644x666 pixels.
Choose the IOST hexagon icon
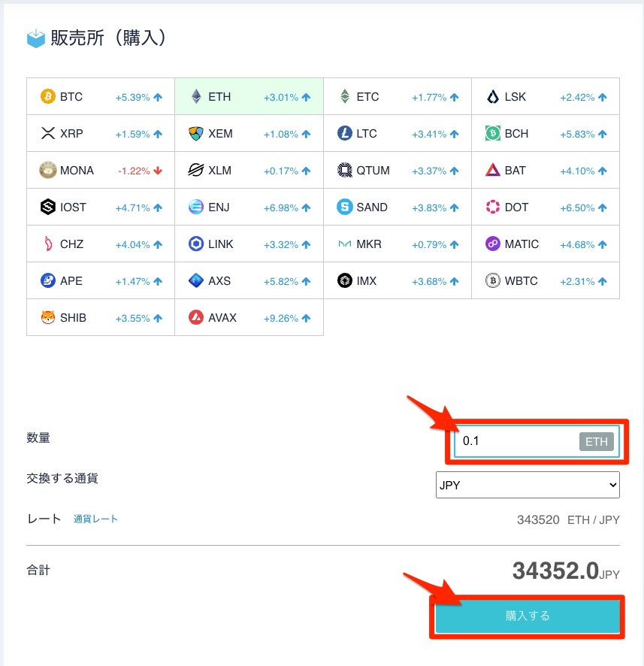[x=48, y=207]
